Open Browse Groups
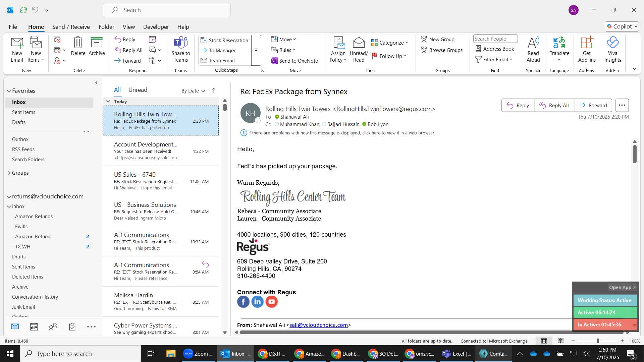This screenshot has width=644, height=362. [x=442, y=50]
